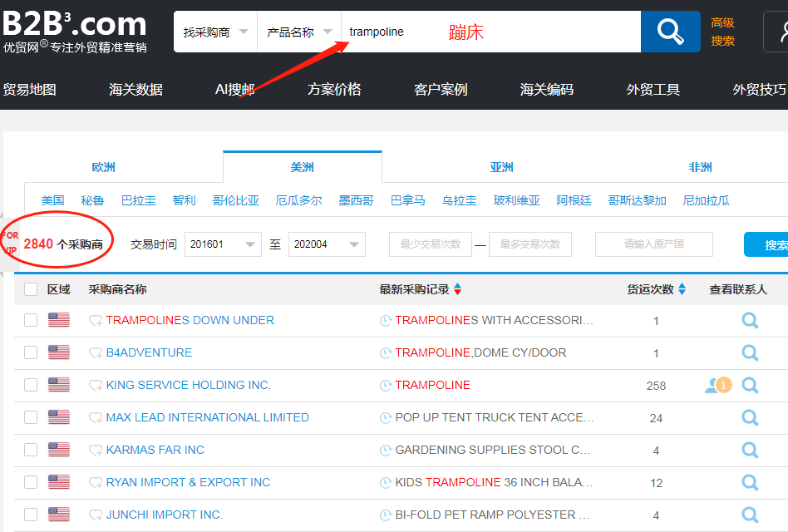Image resolution: width=788 pixels, height=532 pixels.
Task: View contacts for JUNCHI IMPORT INC.
Action: [x=750, y=515]
